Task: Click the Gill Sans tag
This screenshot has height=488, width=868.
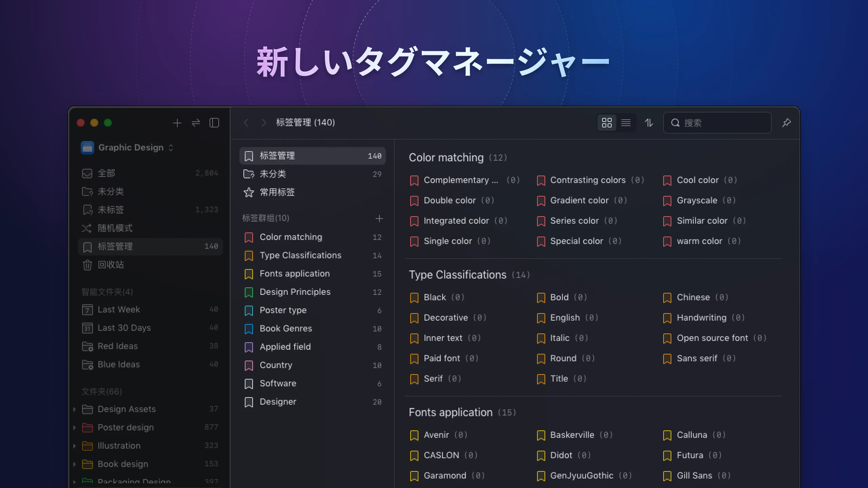Action: pos(697,476)
